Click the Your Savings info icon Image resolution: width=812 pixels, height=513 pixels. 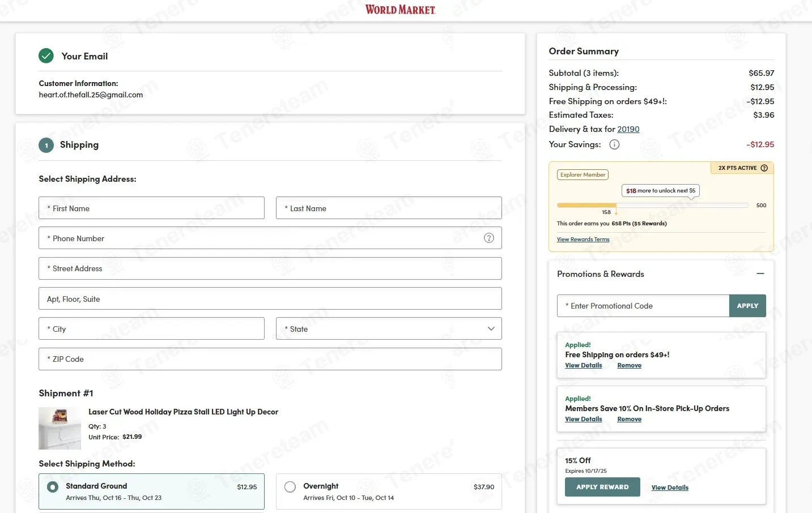pos(614,144)
